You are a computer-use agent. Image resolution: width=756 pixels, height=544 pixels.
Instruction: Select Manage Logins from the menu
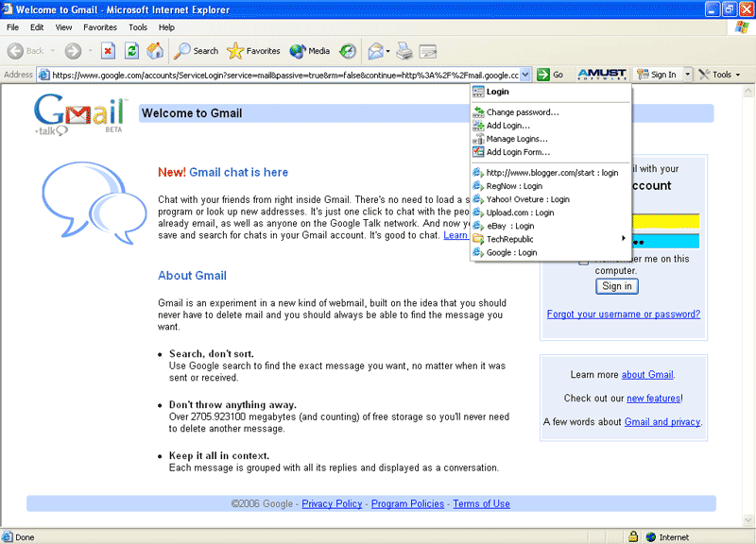pyautogui.click(x=516, y=139)
